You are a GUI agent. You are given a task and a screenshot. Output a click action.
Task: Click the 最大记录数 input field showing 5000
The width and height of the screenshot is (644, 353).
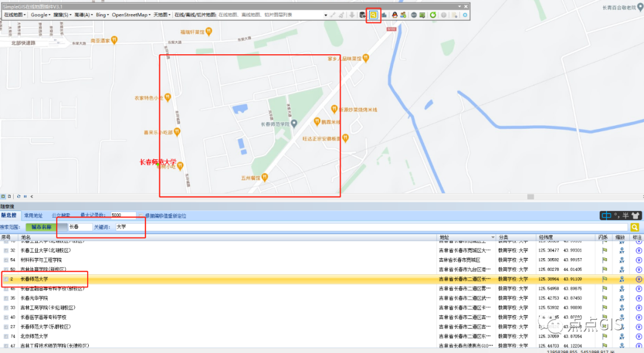(123, 215)
